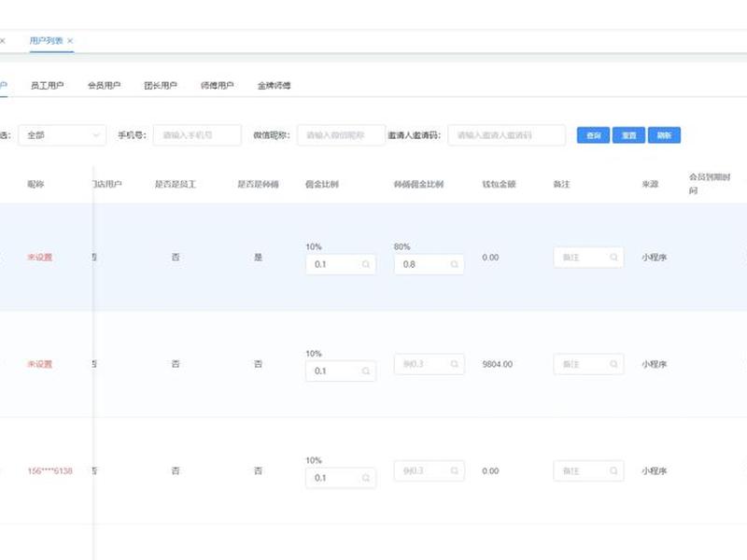
Task: Click the 0.1 佣金比例 field in the first row
Action: 341,264
